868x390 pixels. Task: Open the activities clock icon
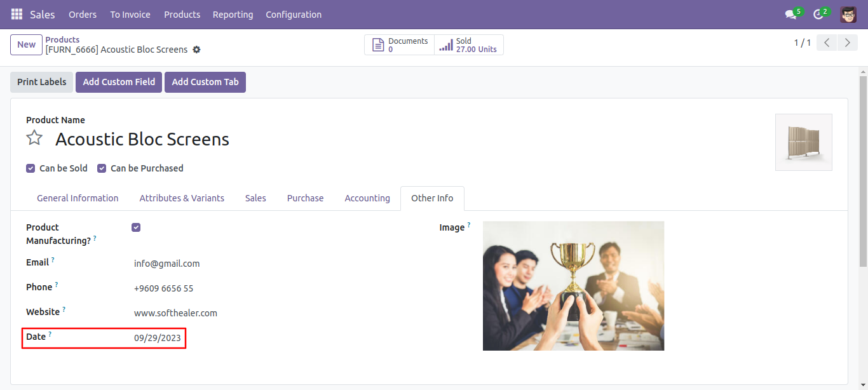pyautogui.click(x=818, y=14)
